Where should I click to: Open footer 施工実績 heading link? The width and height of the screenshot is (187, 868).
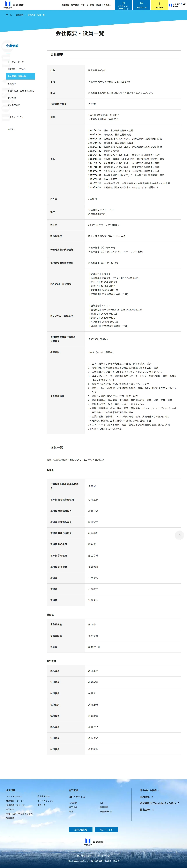coord(73,790)
